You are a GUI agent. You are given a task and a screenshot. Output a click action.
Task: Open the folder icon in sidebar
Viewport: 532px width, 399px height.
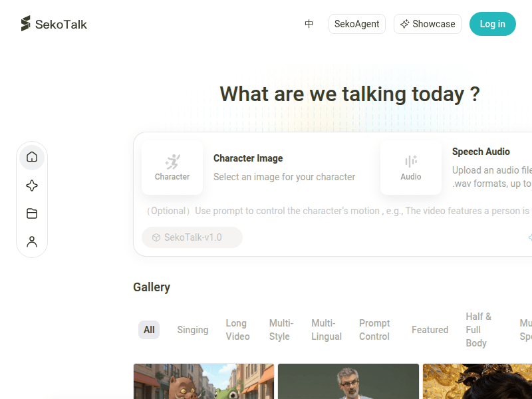pos(32,213)
